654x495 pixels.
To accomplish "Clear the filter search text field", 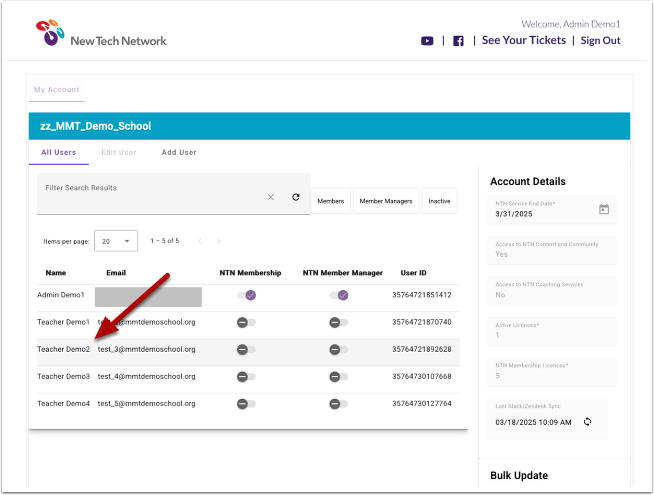I will point(270,198).
